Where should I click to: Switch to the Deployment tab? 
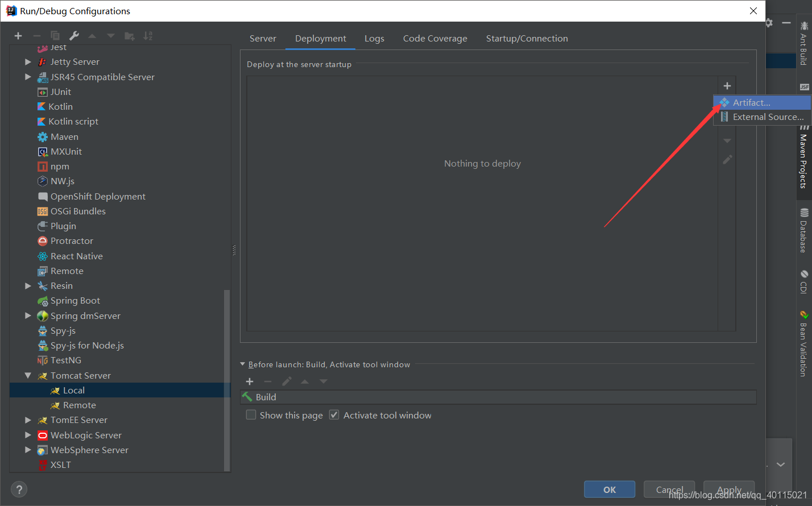[x=321, y=39]
